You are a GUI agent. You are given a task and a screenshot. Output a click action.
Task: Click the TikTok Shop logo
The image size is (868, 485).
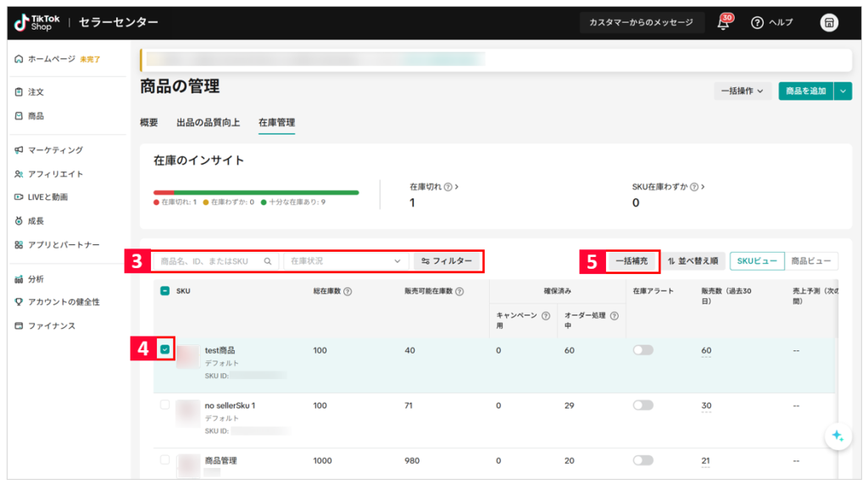point(34,23)
